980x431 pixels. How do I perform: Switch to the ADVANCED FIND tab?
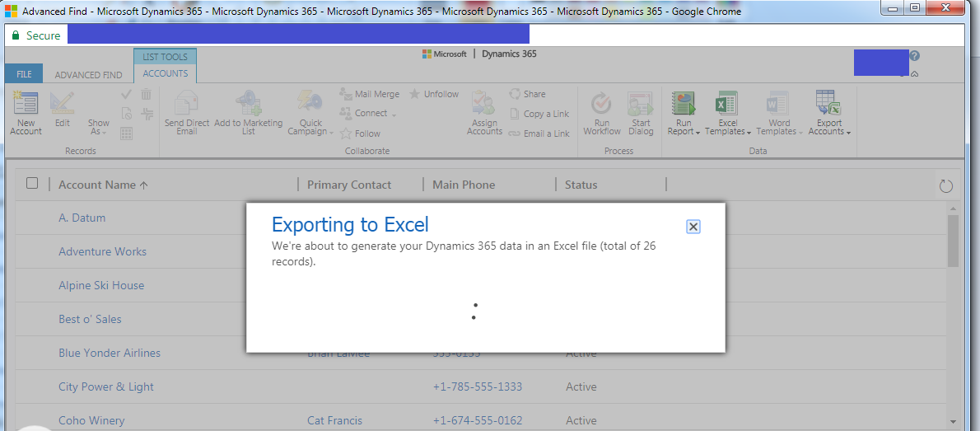(x=88, y=74)
